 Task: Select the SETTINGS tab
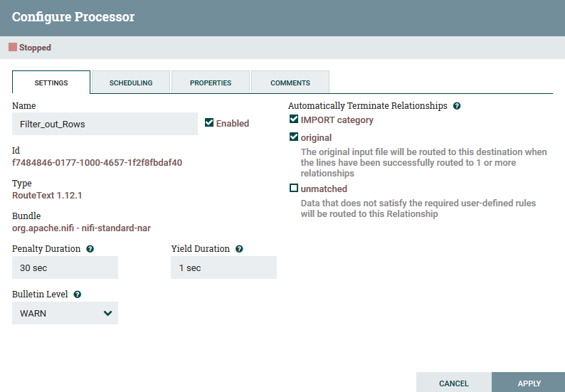pyautogui.click(x=51, y=83)
